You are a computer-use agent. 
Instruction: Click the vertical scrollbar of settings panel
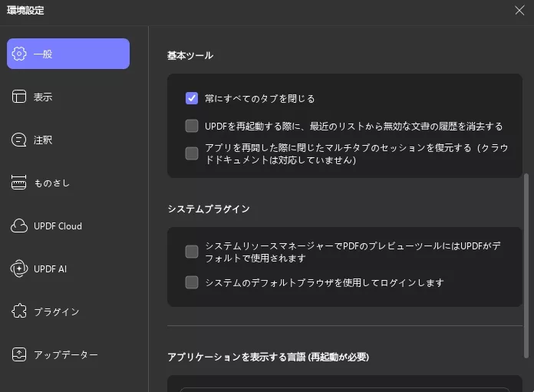[526, 265]
